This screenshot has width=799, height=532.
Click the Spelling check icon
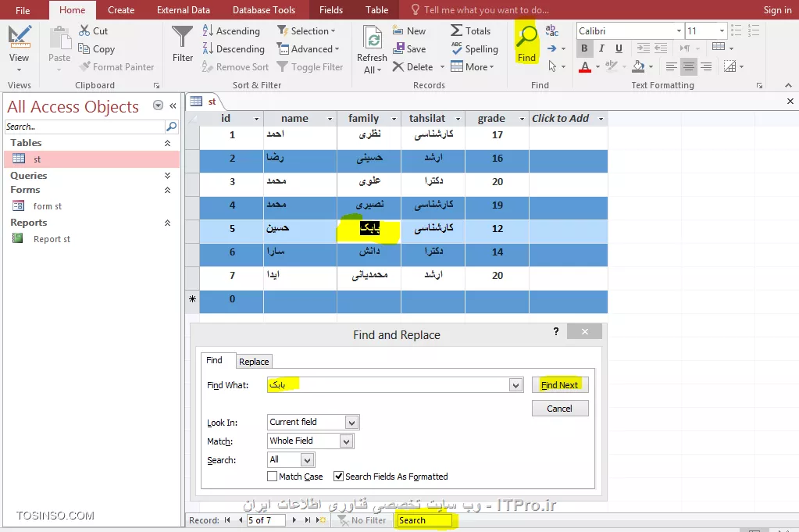click(x=457, y=48)
